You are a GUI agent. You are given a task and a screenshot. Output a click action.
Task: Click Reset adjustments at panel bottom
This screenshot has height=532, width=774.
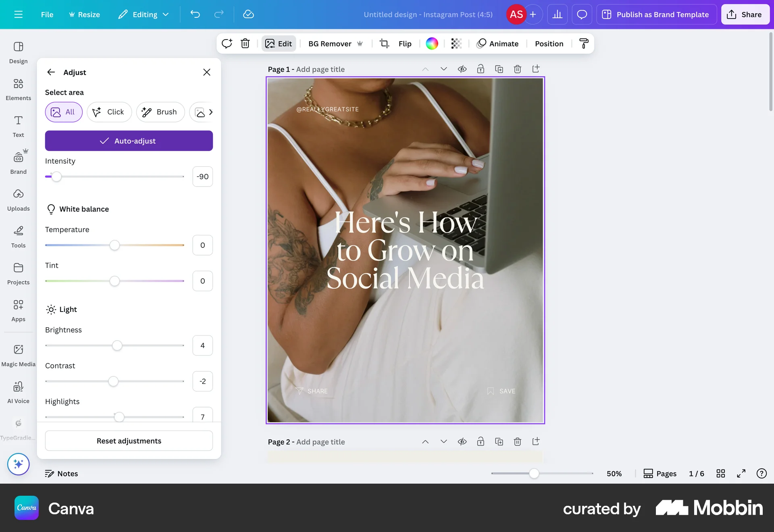pos(129,441)
